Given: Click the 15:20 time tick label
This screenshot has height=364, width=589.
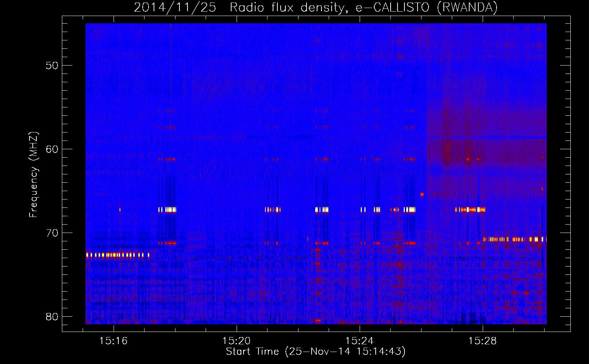Looking at the screenshot, I should [x=237, y=341].
